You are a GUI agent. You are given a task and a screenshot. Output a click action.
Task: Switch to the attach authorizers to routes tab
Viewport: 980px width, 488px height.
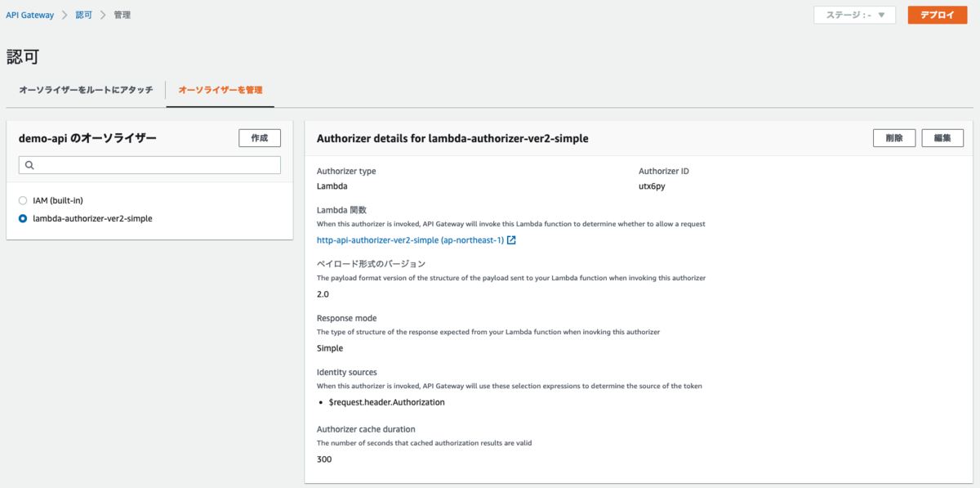86,90
